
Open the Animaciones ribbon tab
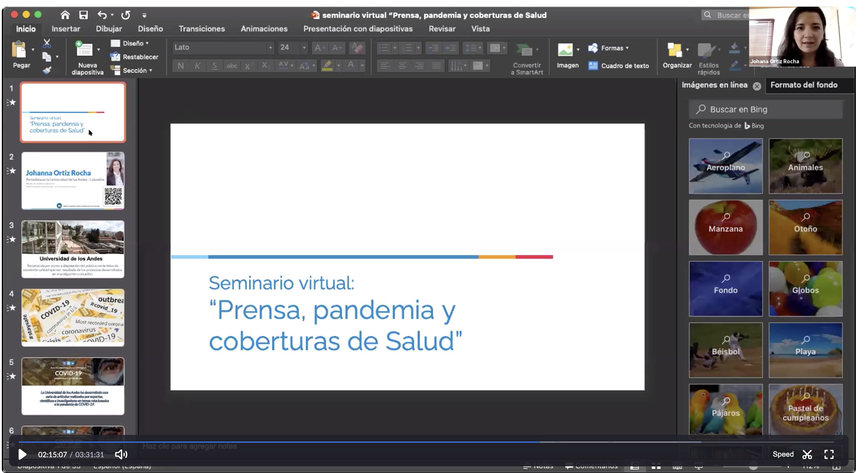tap(264, 28)
